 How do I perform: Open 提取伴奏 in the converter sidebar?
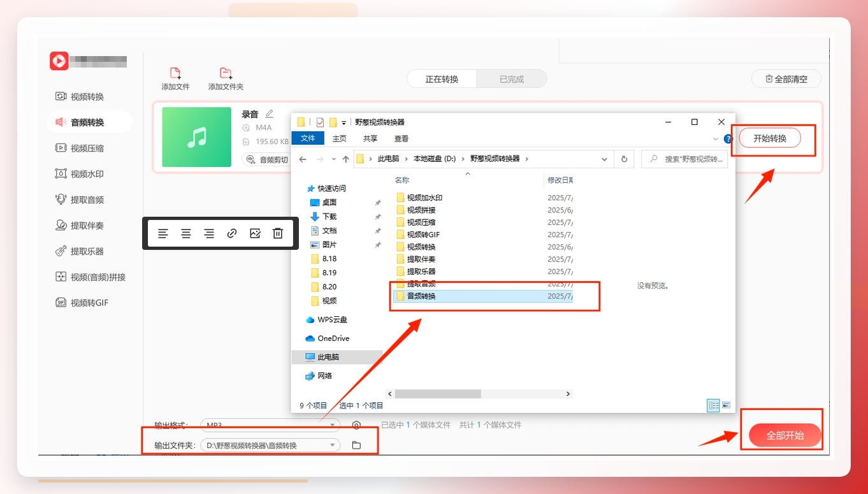(x=80, y=226)
